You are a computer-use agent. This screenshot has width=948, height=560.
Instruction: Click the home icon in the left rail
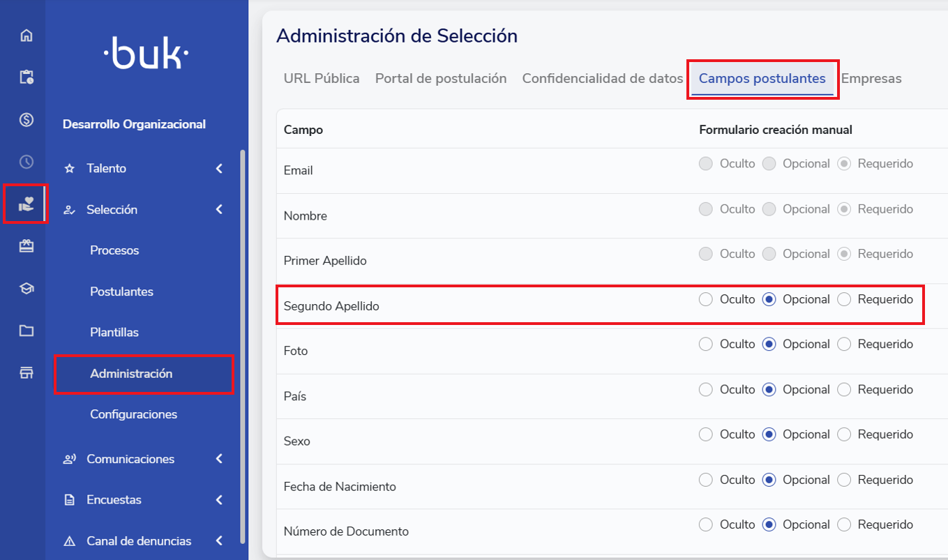[x=27, y=36]
